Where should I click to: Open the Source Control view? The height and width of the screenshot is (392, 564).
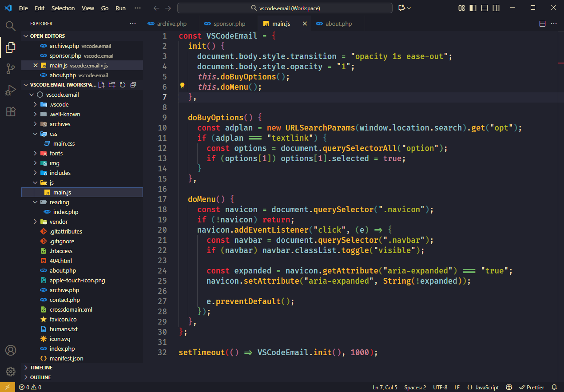coord(10,68)
